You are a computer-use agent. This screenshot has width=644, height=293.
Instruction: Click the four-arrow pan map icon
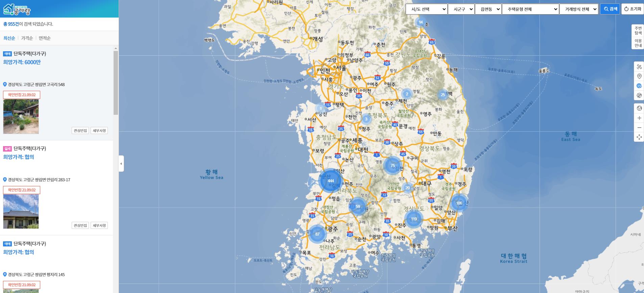coord(639,137)
